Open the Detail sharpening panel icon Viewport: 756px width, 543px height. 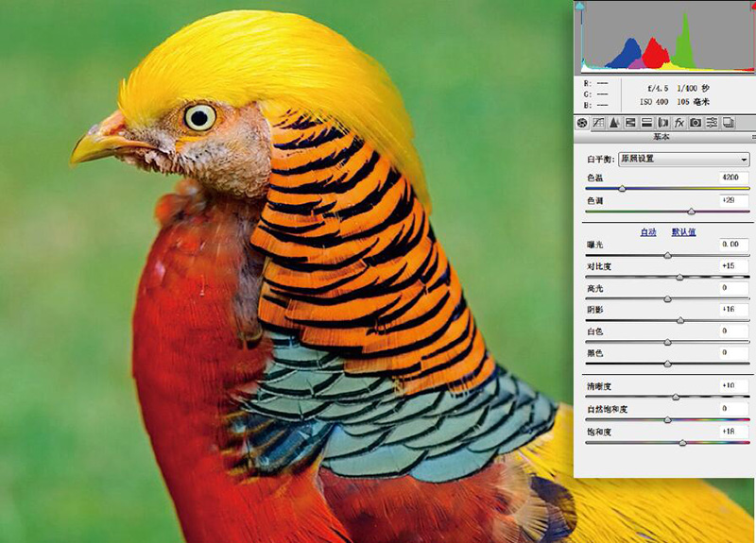click(x=614, y=123)
